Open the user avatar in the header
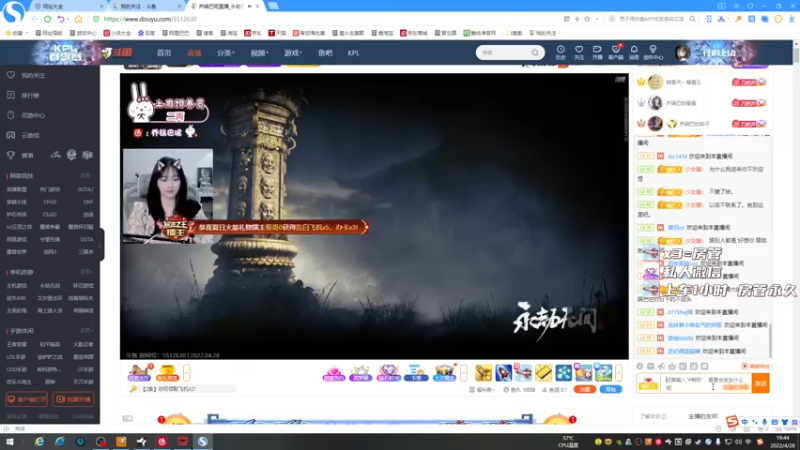Screen dimensions: 800x450 pyautogui.click(x=683, y=53)
